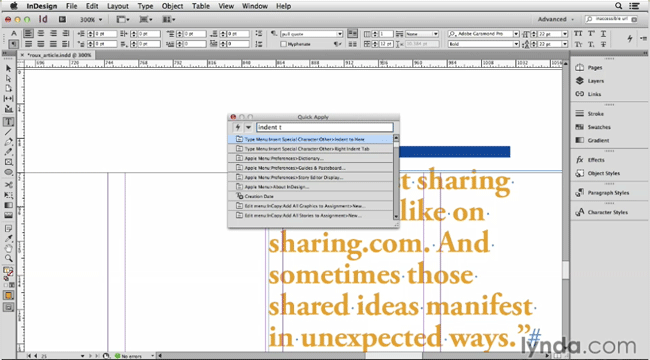
Task: Select the Gap tool
Action: pyautogui.click(x=8, y=99)
